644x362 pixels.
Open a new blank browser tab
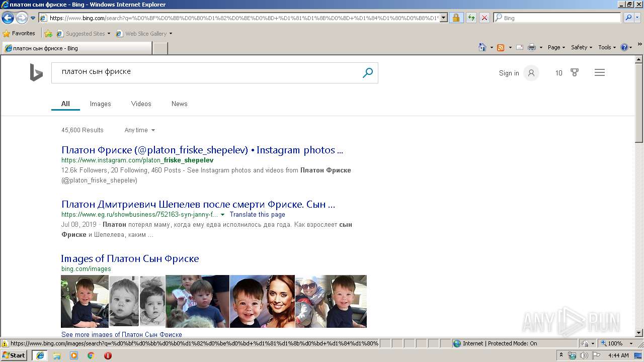(x=160, y=48)
